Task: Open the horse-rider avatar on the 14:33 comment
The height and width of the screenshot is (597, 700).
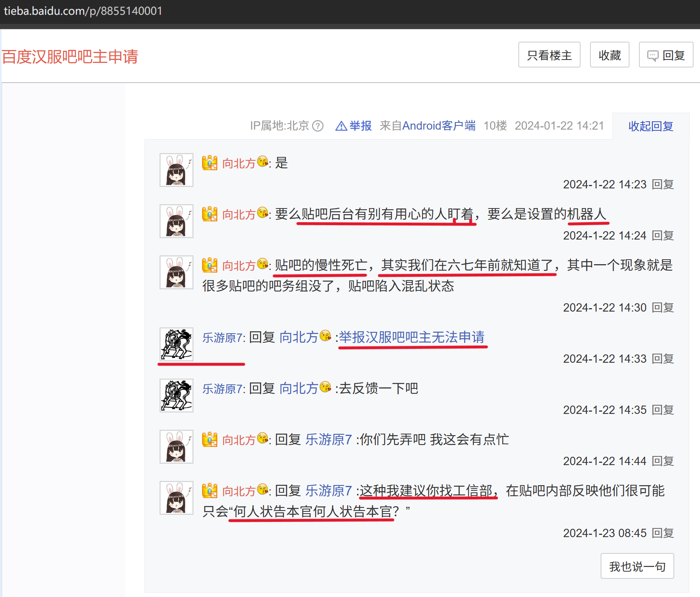Action: click(x=176, y=344)
